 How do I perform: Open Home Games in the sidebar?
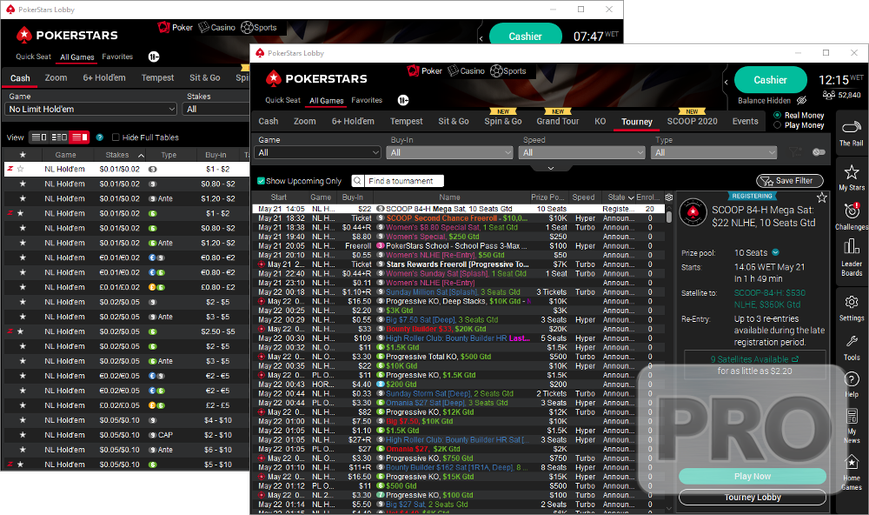pyautogui.click(x=851, y=472)
